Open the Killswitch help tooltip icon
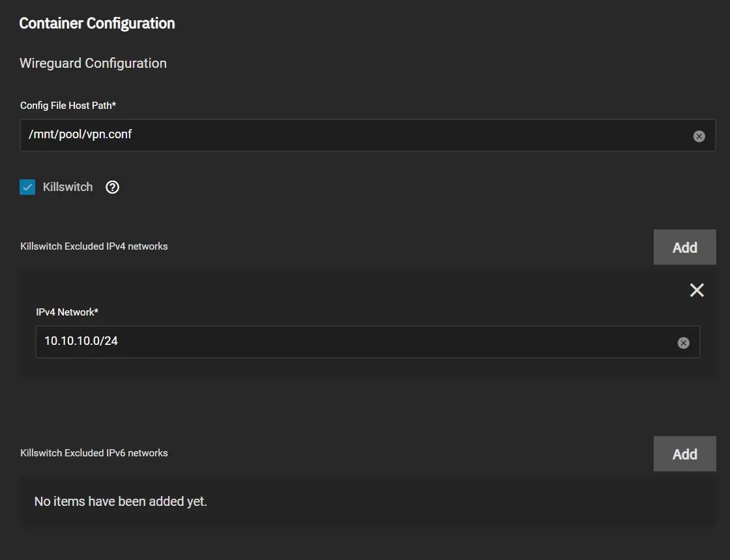730x560 pixels. [113, 188]
